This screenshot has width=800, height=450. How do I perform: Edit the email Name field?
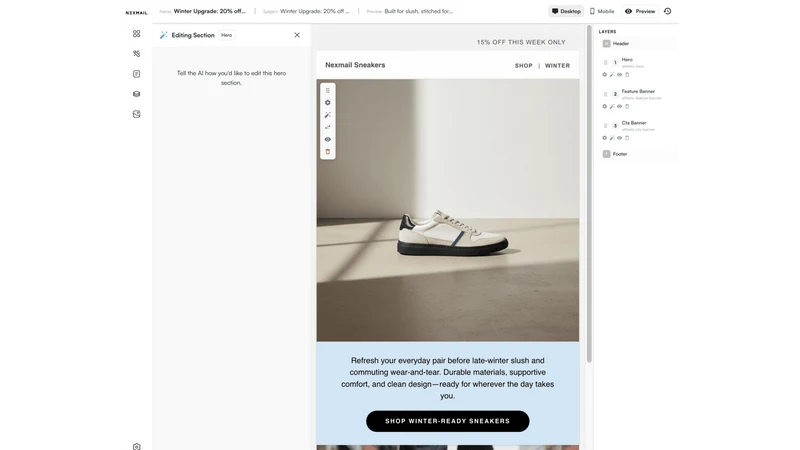[x=203, y=11]
